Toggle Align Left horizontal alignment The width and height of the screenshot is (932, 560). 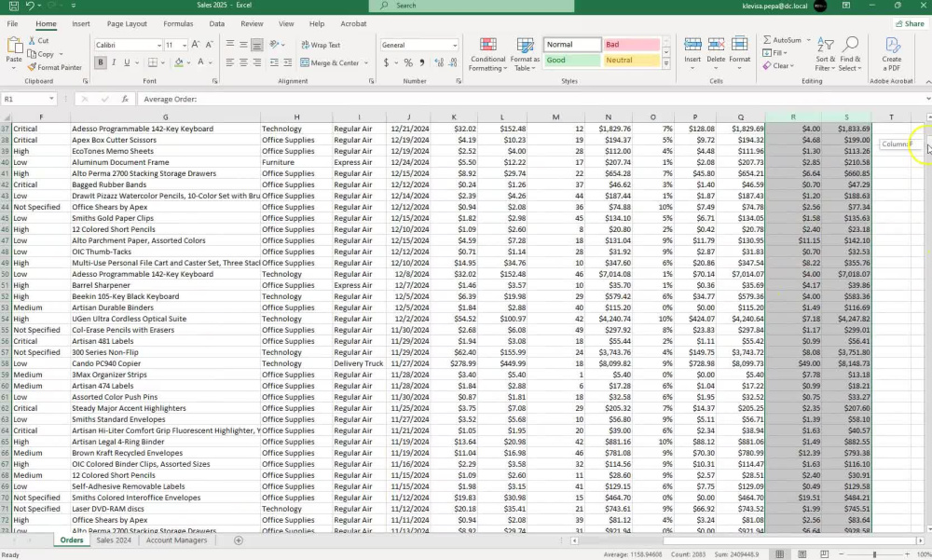[230, 62]
